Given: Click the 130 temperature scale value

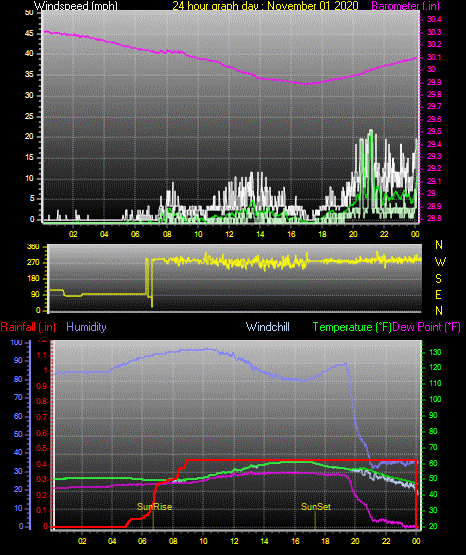Looking at the screenshot, I should click(x=435, y=352).
